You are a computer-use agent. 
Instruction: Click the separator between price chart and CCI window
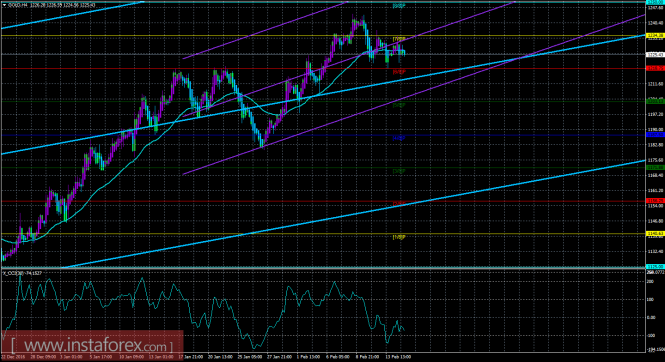tap(322, 268)
